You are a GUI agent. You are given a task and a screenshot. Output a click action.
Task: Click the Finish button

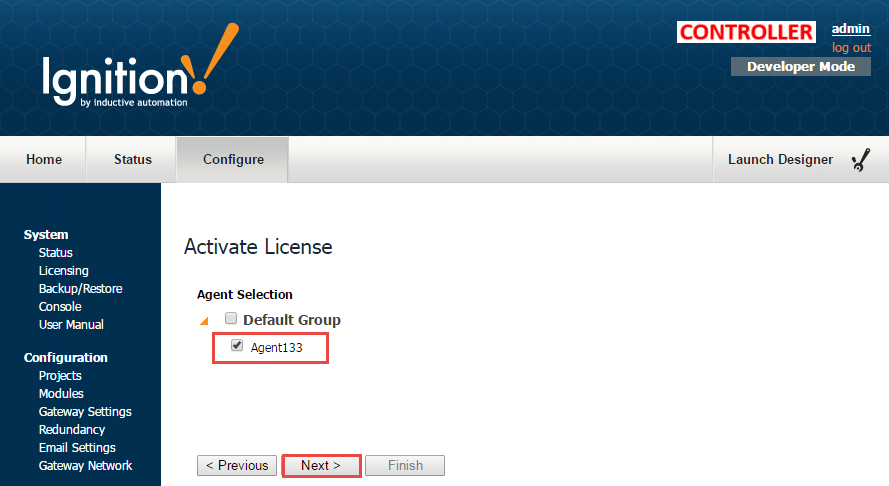click(405, 466)
